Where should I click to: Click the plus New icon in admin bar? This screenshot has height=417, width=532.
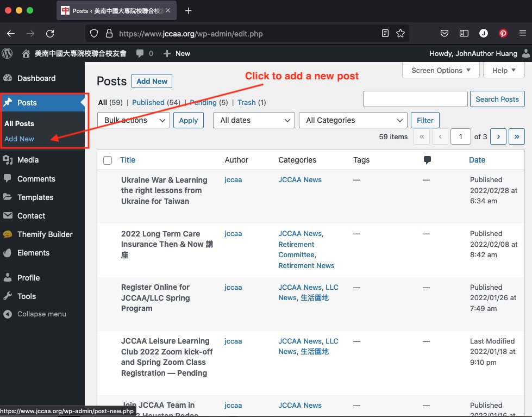(167, 53)
